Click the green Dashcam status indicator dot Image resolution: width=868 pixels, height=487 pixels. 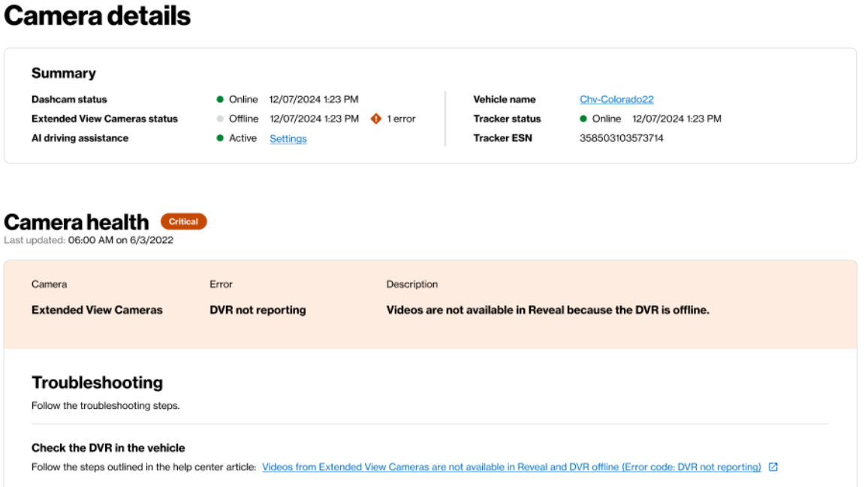click(220, 100)
